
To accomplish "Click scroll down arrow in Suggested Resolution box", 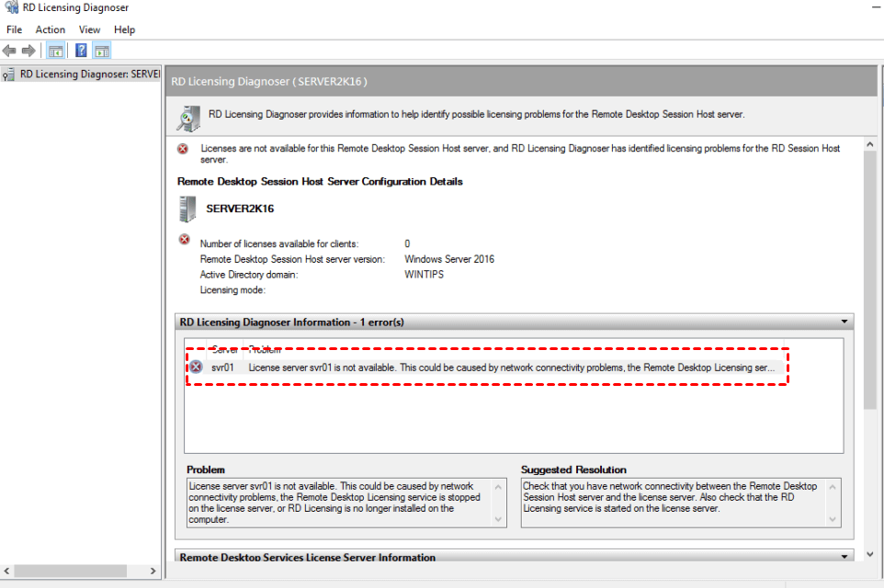I will [833, 519].
